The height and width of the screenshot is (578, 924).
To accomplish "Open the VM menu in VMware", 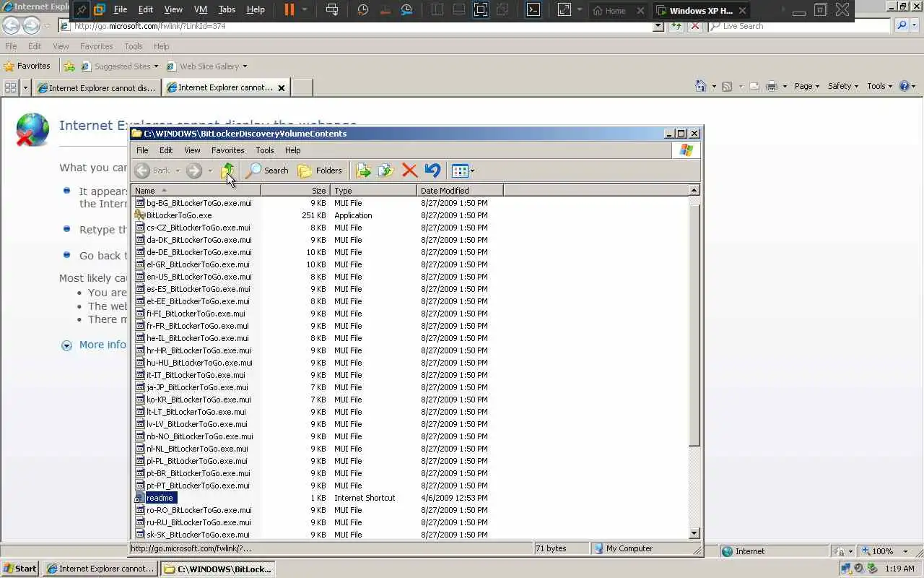I will [201, 10].
